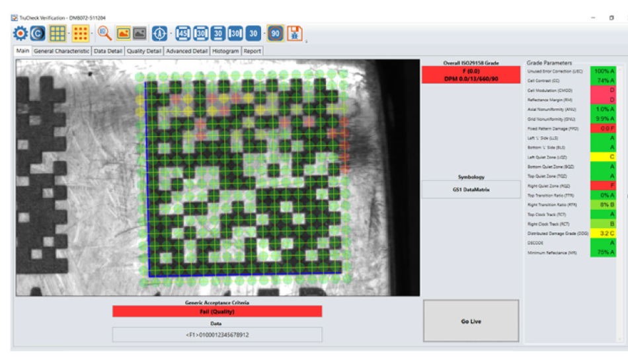628x364 pixels.
Task: Click Bottom 'L' Side A grade
Action: [603, 147]
